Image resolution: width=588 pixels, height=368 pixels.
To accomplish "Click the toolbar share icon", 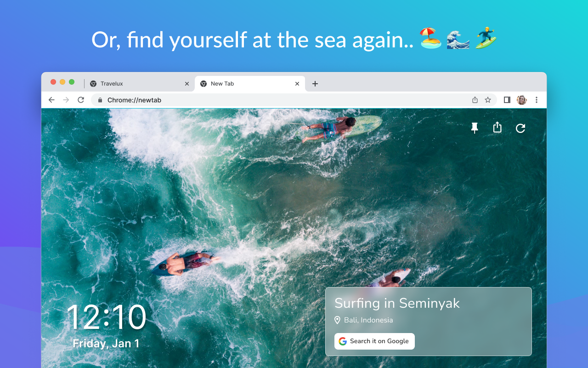I will pyautogui.click(x=475, y=100).
